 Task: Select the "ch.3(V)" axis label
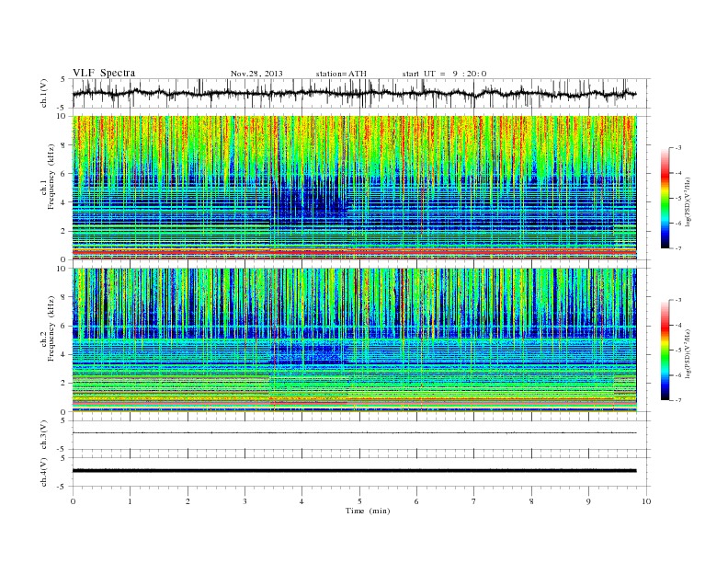44,435
